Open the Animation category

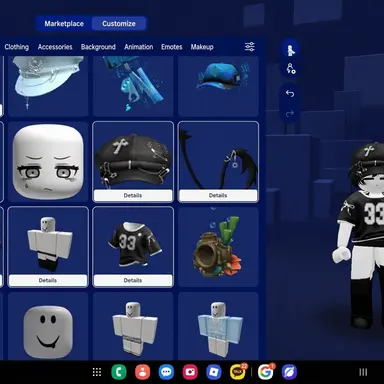pos(139,47)
